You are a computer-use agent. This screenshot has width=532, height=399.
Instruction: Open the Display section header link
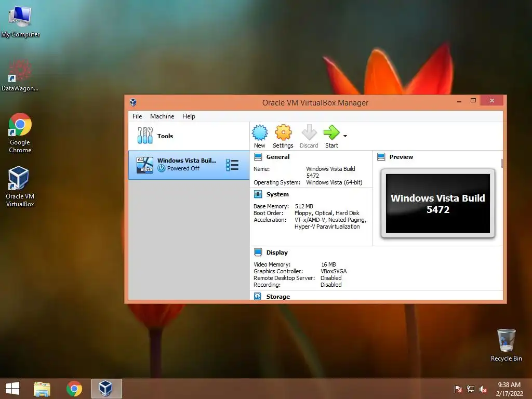point(277,253)
